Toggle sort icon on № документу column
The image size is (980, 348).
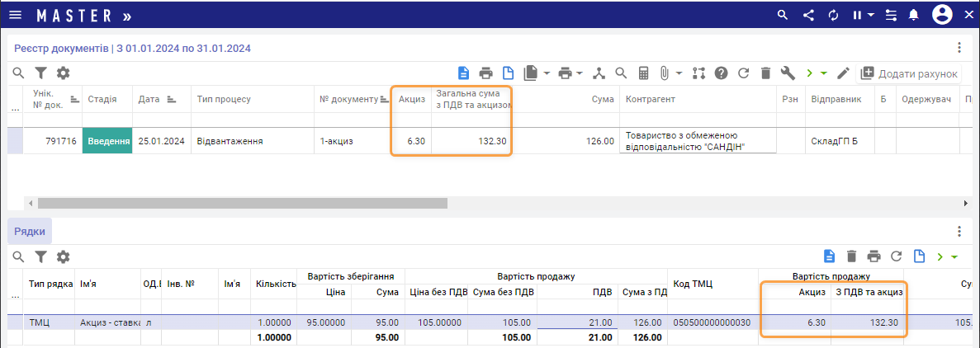384,99
